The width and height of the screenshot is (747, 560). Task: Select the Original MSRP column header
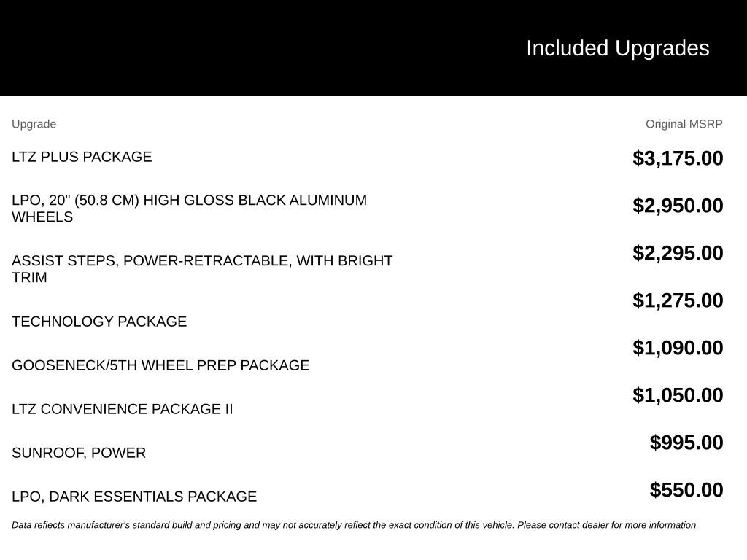coord(684,124)
